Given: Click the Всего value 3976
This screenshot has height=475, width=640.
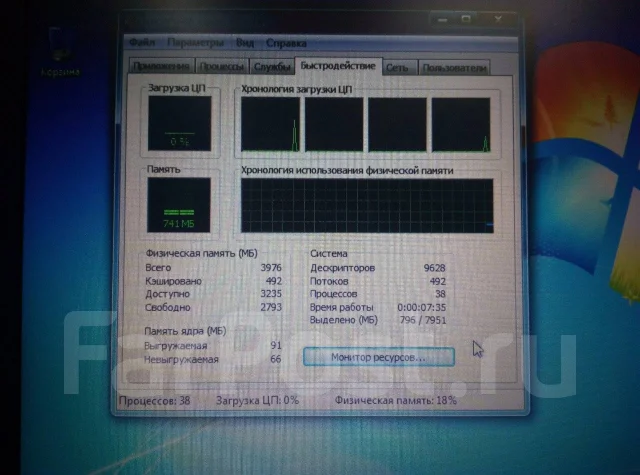Looking at the screenshot, I should point(271,268).
